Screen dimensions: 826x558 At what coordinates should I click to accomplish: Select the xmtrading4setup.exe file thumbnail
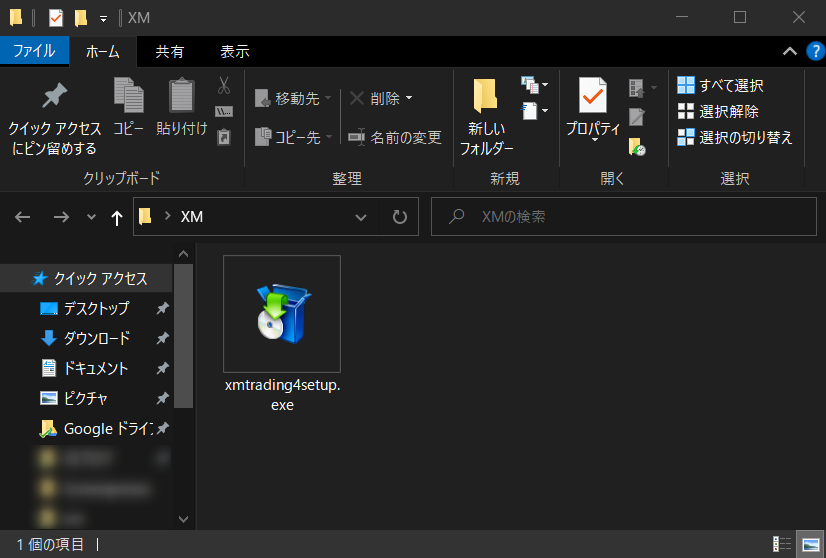point(282,314)
